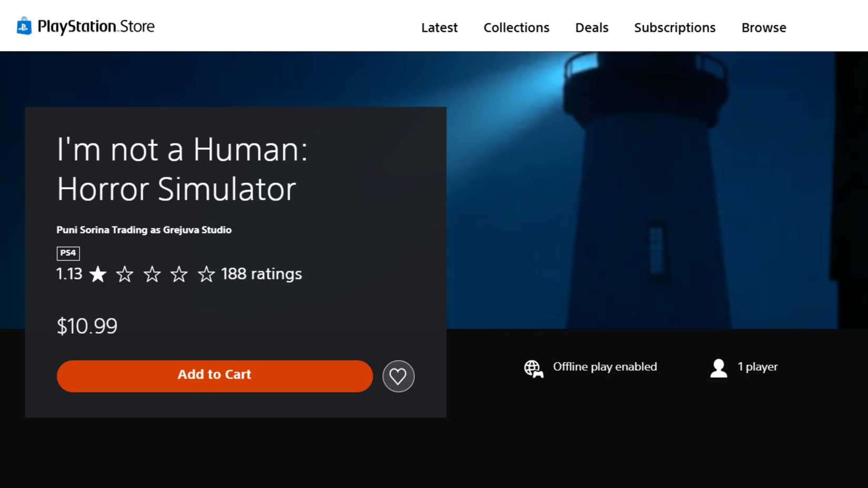Click the game title I'm not a Human

pyautogui.click(x=181, y=168)
